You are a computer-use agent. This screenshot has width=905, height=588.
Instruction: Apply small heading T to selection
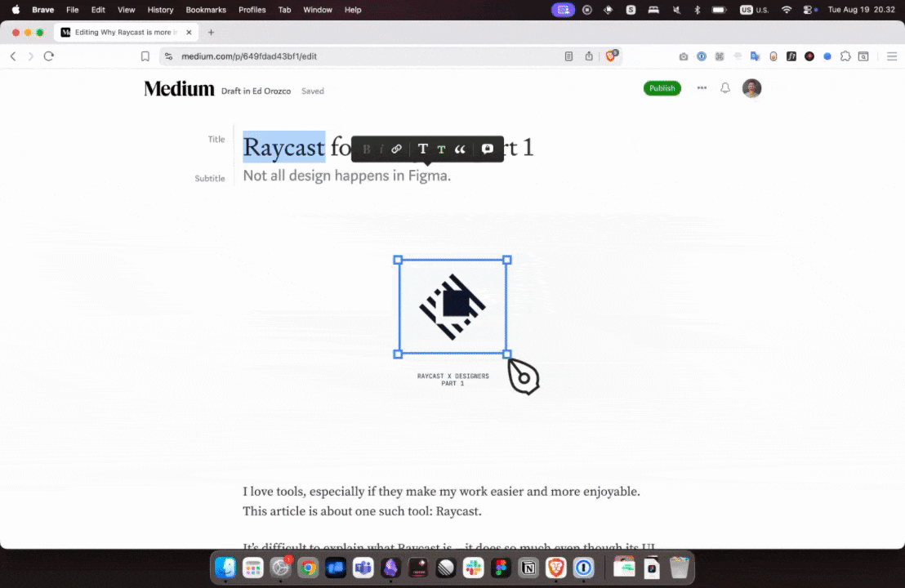point(441,149)
